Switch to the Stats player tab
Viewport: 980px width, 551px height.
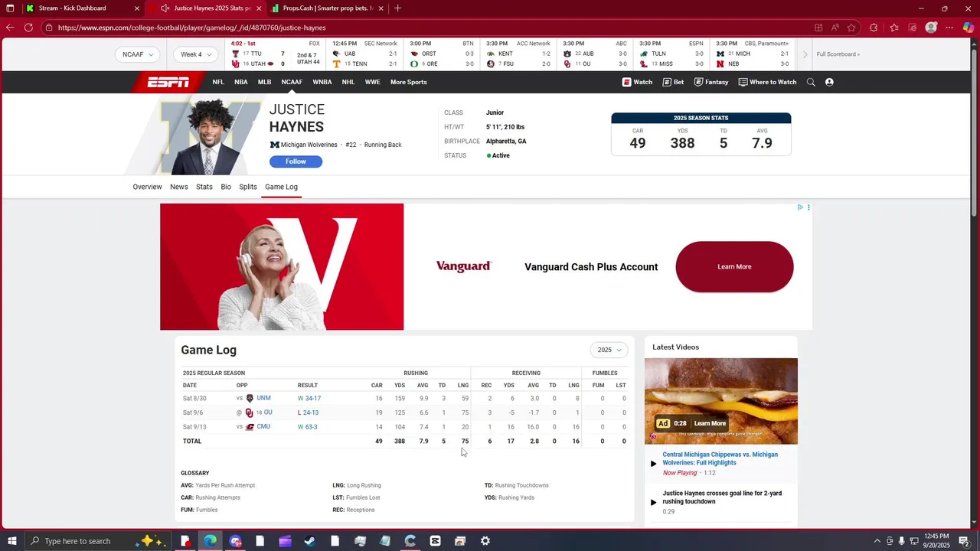click(204, 187)
